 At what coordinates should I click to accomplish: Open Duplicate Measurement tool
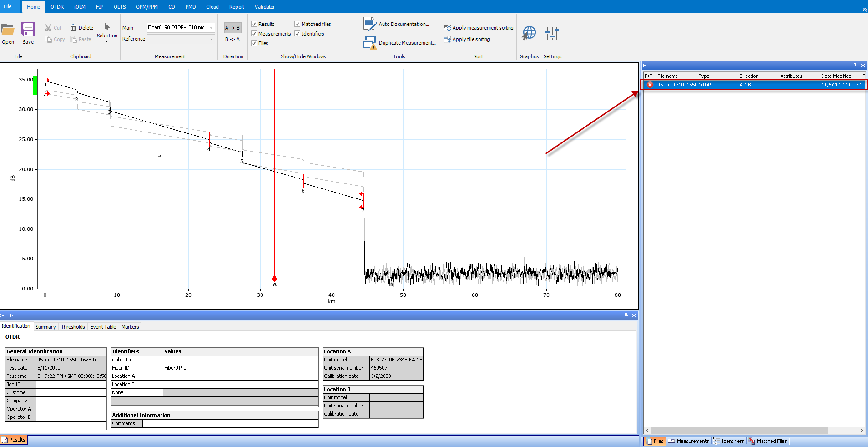click(x=399, y=43)
